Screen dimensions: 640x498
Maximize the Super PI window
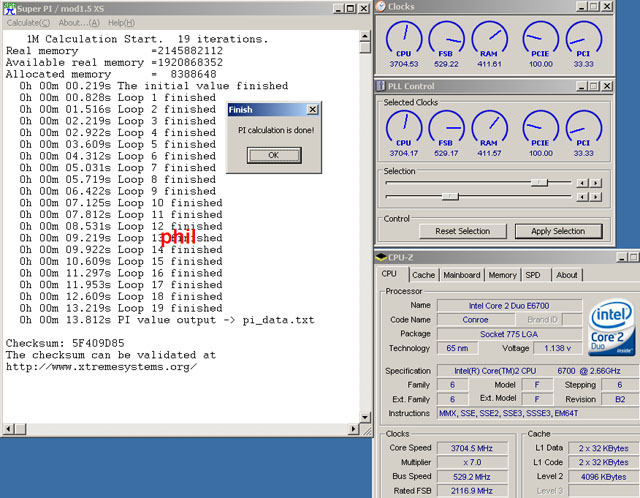[x=351, y=9]
